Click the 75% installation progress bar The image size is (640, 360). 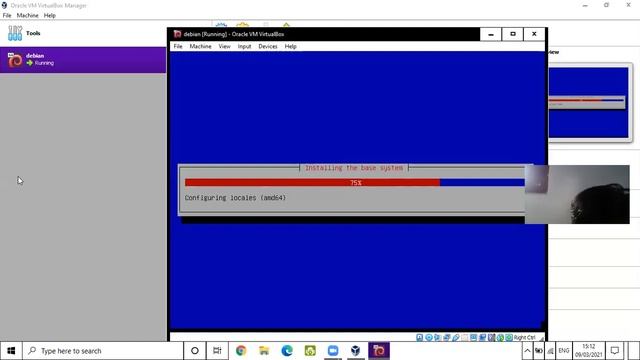[355, 182]
